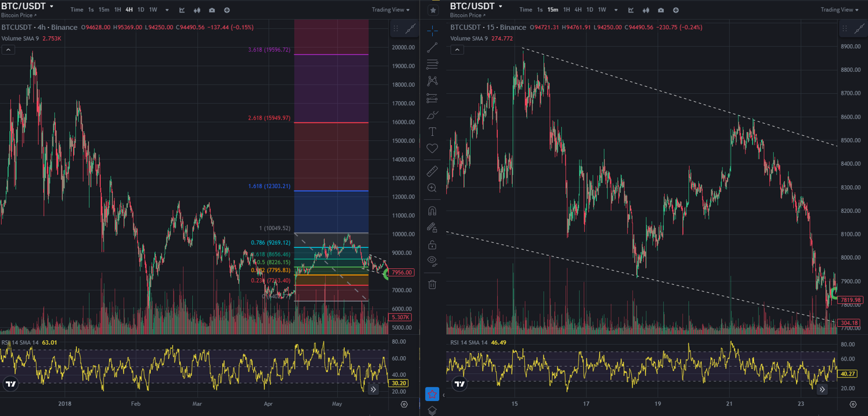Collapse the right chart legend with chevron
Screen dimensions: 868x416
[456, 50]
